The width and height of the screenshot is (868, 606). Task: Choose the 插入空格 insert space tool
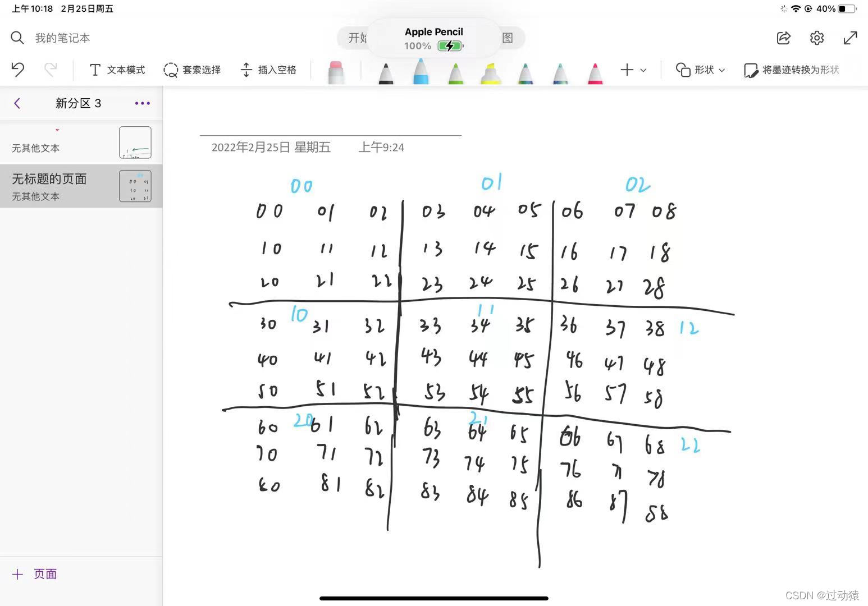(268, 70)
